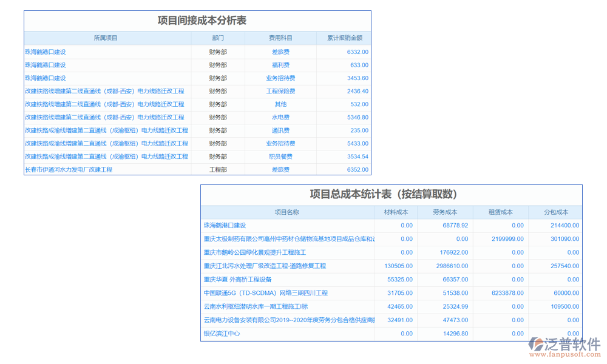Open 长春市伊通河水力发电厂改建工程 project link
This screenshot has height=364, width=607.
(69, 170)
